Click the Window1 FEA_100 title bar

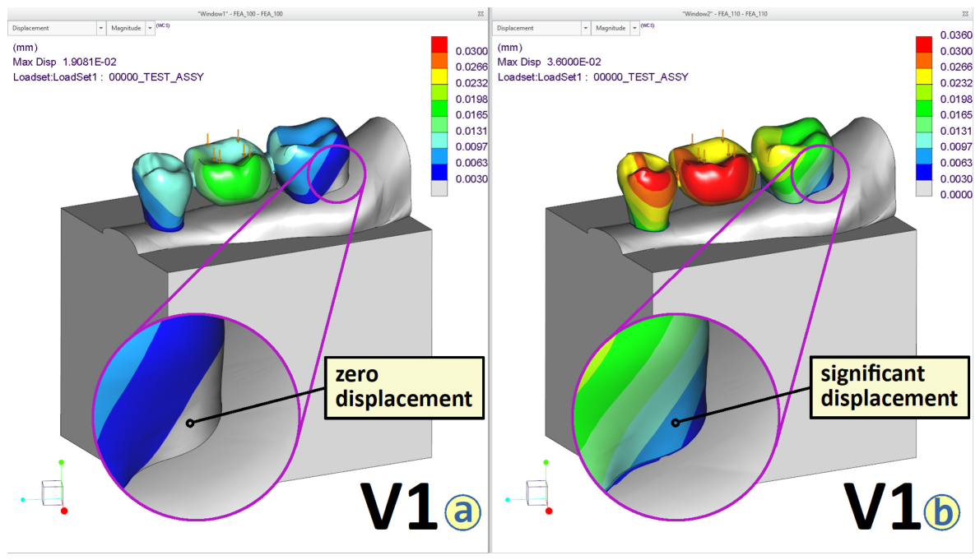(x=240, y=13)
